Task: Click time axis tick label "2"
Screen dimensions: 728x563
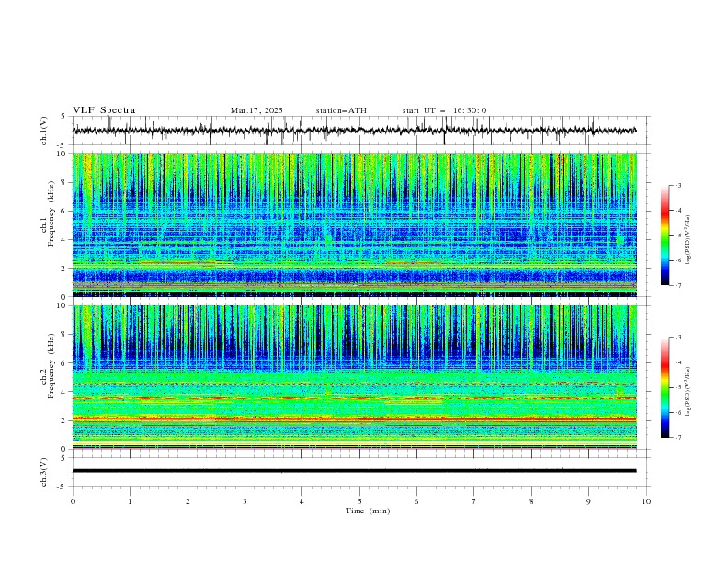Action: tap(188, 501)
